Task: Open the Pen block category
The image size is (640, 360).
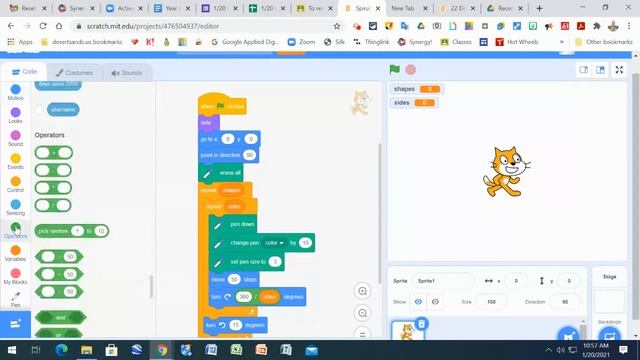Action: click(16, 299)
